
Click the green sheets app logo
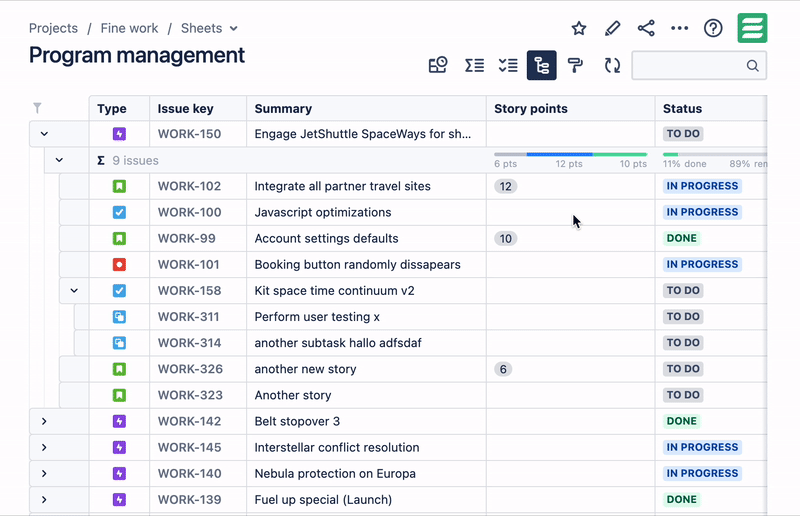[x=752, y=28]
